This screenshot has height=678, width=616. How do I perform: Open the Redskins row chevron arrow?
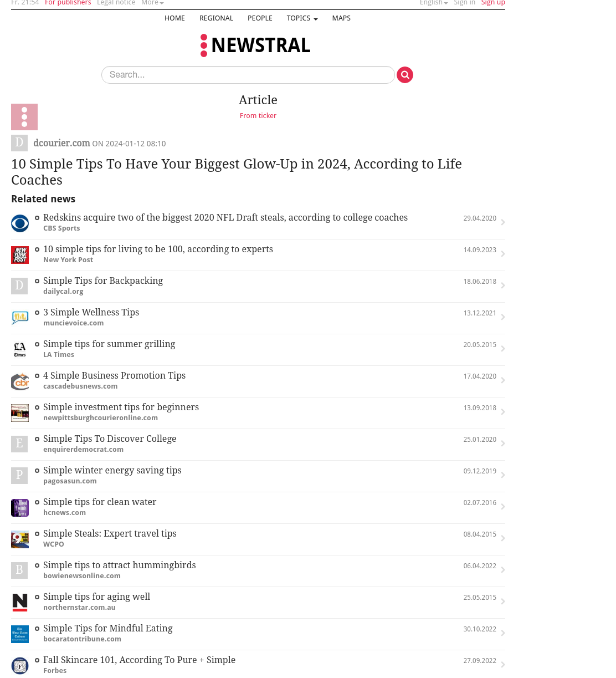click(503, 222)
